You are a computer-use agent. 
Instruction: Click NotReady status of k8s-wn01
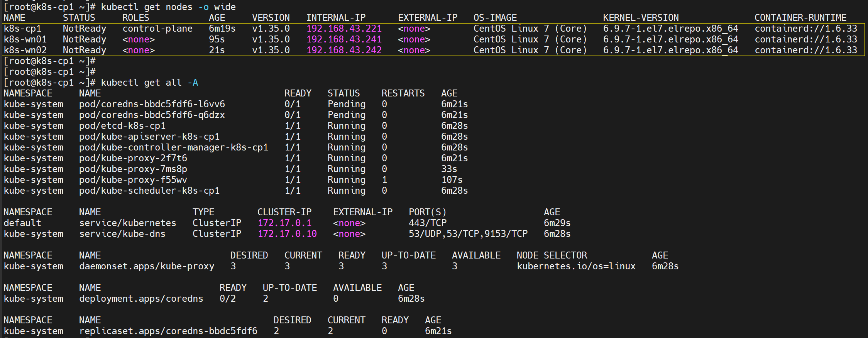(85, 39)
